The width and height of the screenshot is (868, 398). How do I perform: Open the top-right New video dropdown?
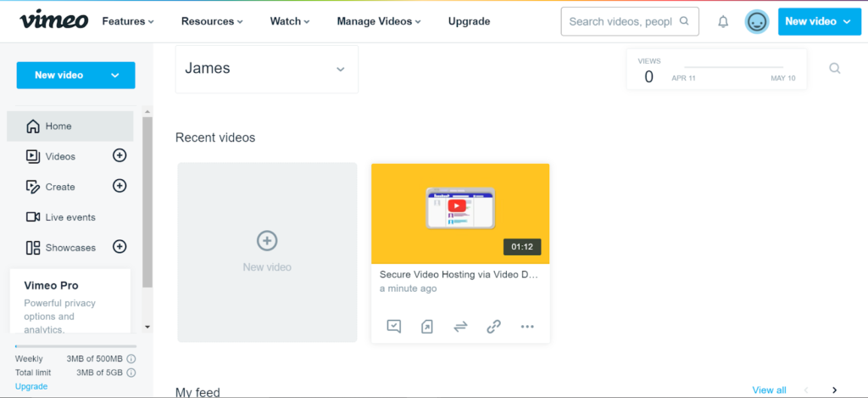820,21
